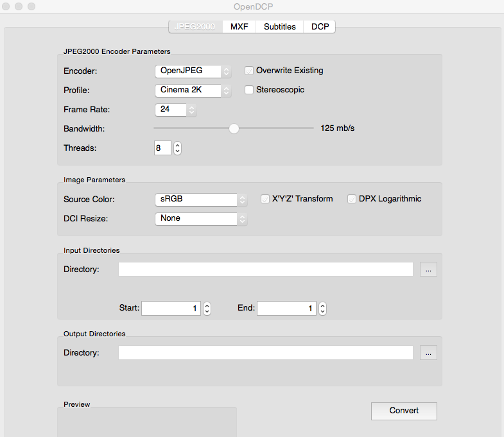Browse for input directory with ellipsis button
This screenshot has width=504, height=437.
tap(428, 270)
